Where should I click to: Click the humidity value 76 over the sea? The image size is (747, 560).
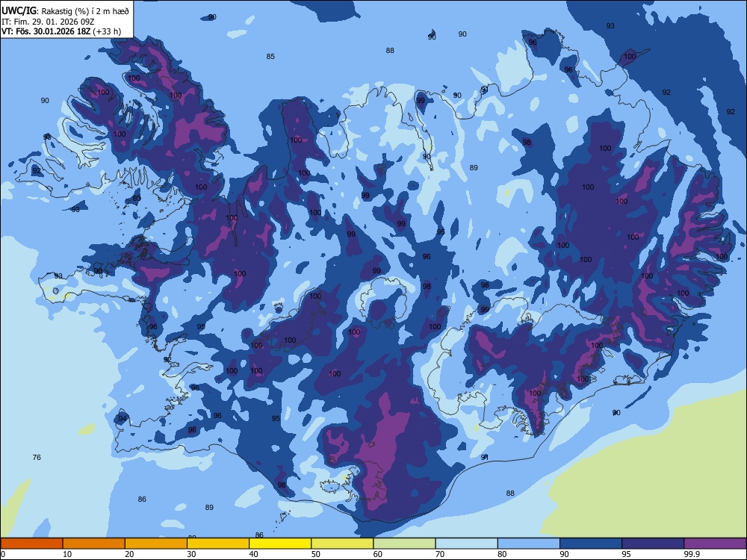click(37, 457)
